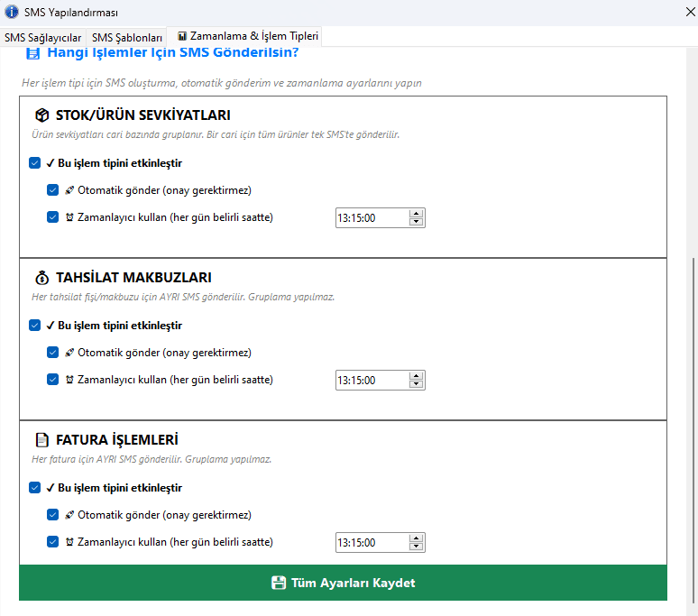Click the floppy disk icon on the save button

click(279, 583)
